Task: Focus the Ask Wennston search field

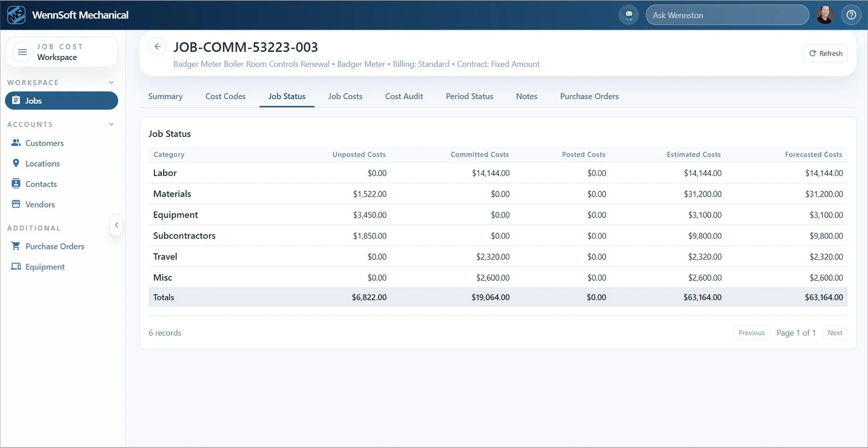Action: click(x=727, y=15)
